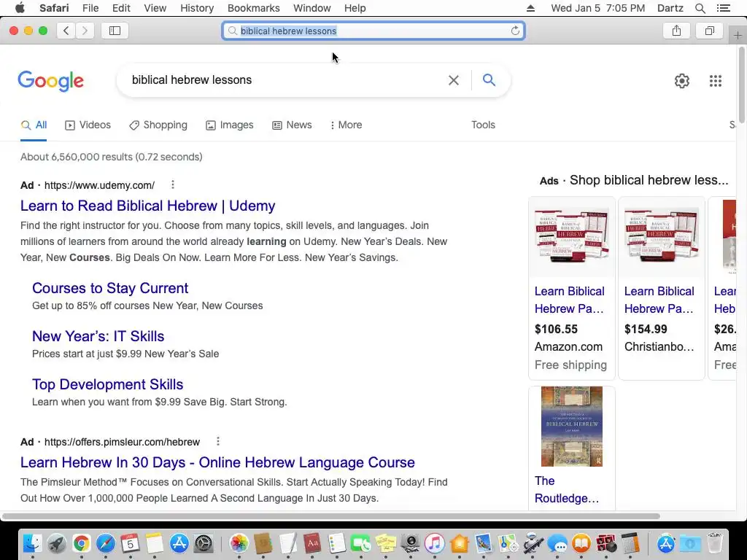
Task: Open the Edit menu
Action: (x=121, y=8)
